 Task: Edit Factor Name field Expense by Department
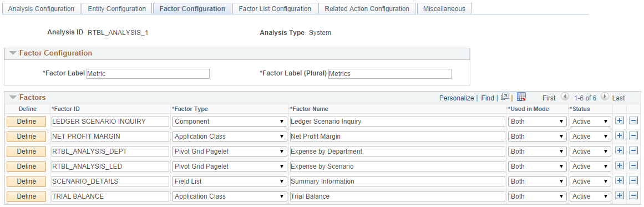pos(397,152)
